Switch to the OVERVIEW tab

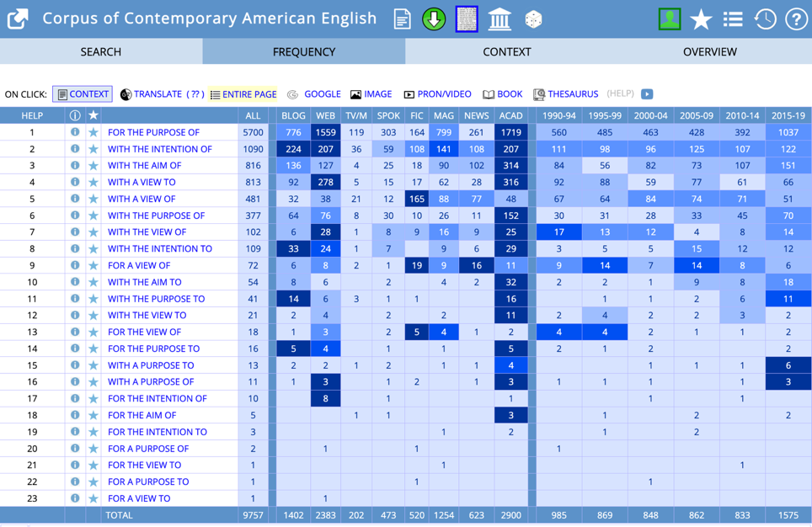[x=710, y=51]
